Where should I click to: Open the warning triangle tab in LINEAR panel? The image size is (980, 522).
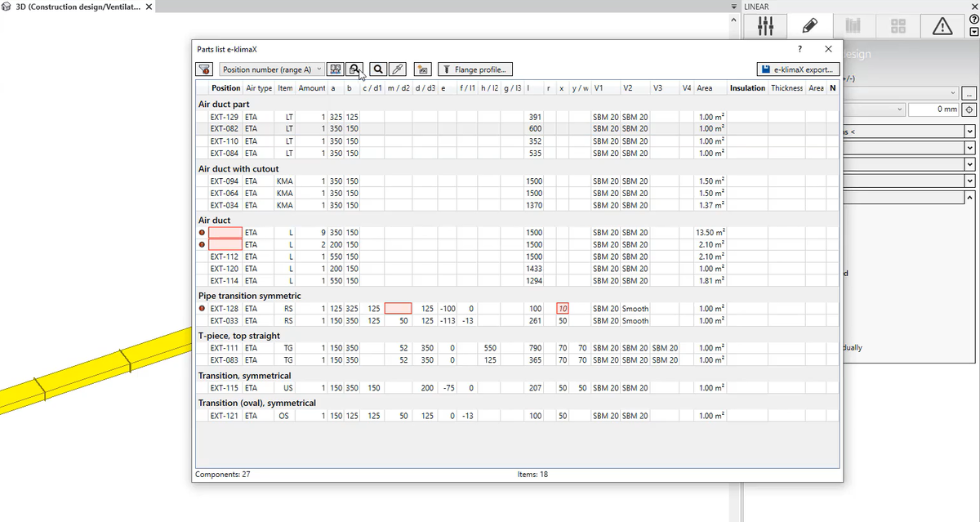click(x=942, y=26)
